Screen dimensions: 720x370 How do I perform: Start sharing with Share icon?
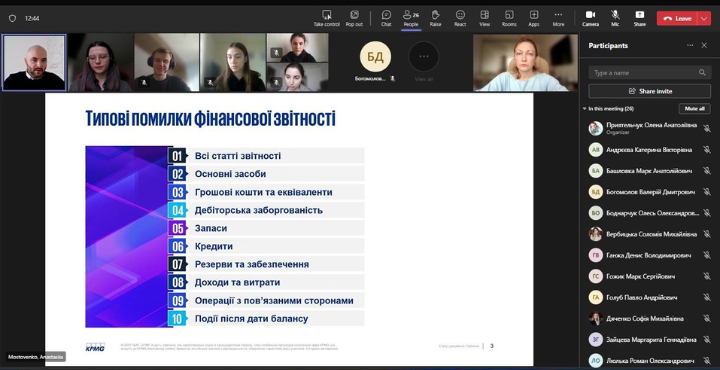(x=640, y=18)
